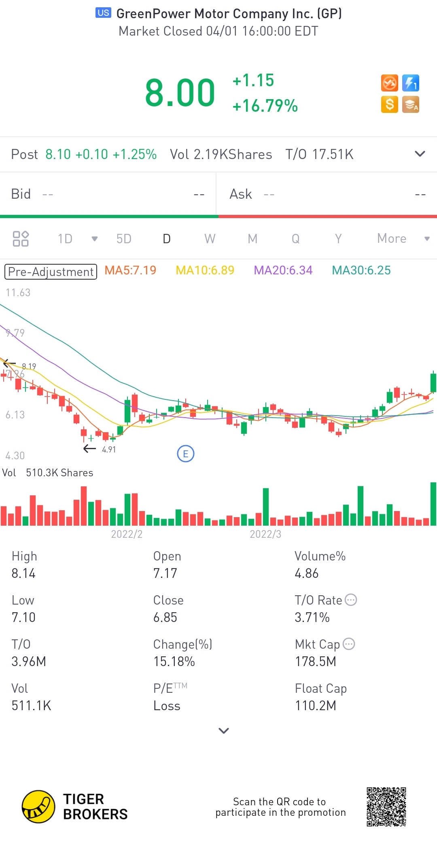Tap the yellow dollar sign icon

[390, 104]
